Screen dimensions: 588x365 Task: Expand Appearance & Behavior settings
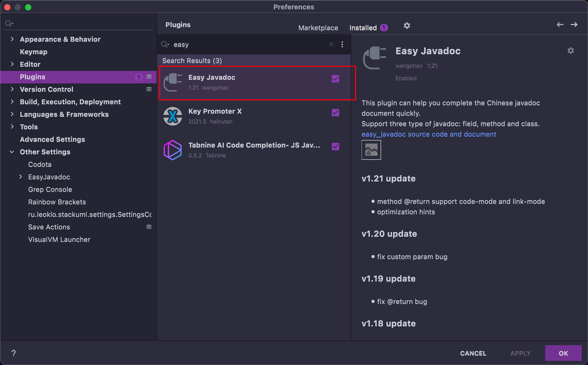12,39
